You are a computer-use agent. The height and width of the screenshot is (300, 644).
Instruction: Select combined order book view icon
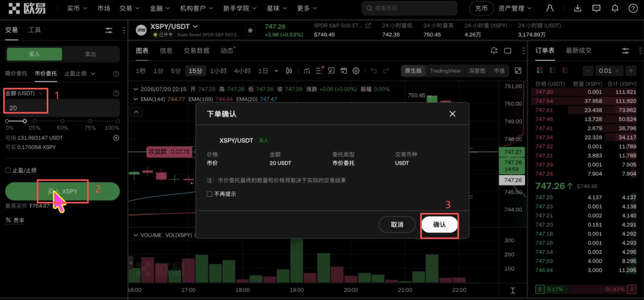point(540,70)
